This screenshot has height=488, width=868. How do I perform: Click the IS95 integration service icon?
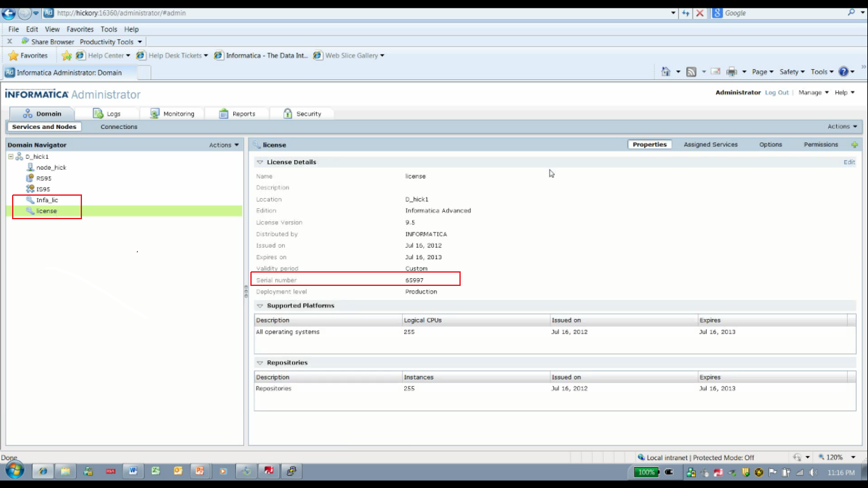30,189
